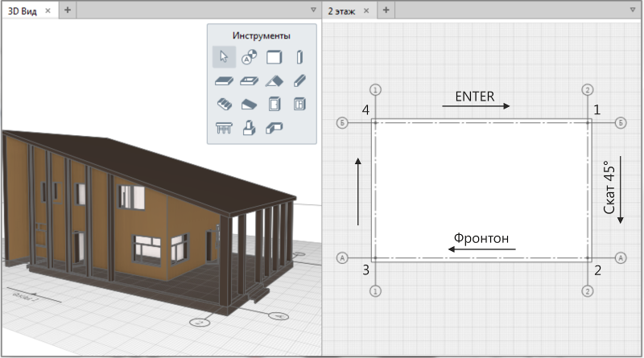The image size is (644, 358).
Task: Open tab list dropdown in 2 этаж pane
Action: click(x=633, y=10)
